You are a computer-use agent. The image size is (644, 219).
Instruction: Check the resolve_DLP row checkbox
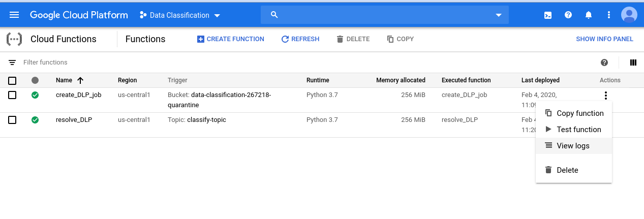click(x=13, y=120)
